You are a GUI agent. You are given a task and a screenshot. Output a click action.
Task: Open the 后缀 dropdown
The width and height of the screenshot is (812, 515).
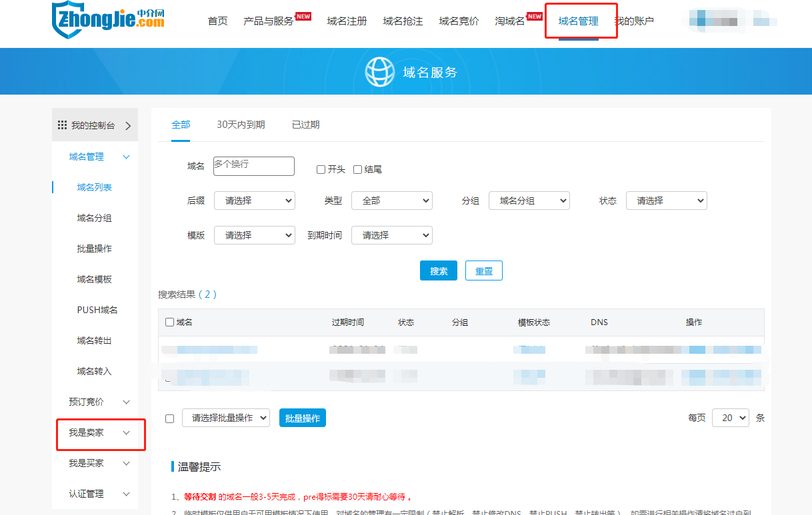[254, 201]
